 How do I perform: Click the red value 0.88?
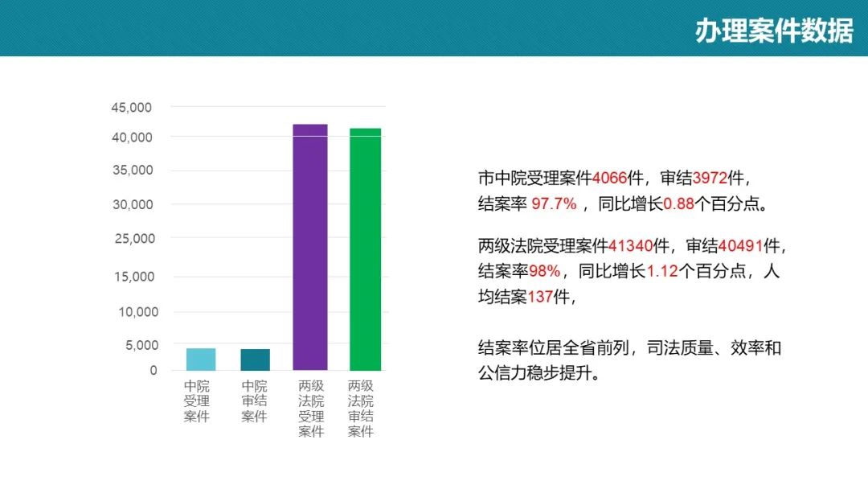(678, 203)
